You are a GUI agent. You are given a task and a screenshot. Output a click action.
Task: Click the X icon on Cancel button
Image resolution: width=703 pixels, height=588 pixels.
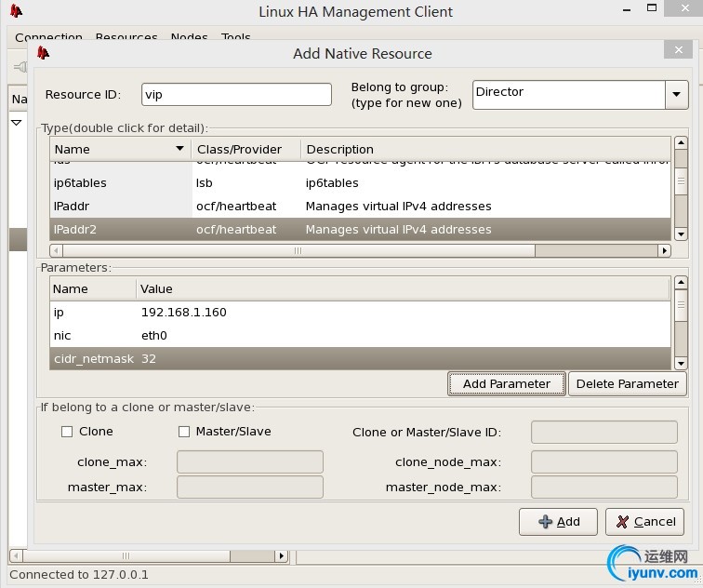coord(622,522)
